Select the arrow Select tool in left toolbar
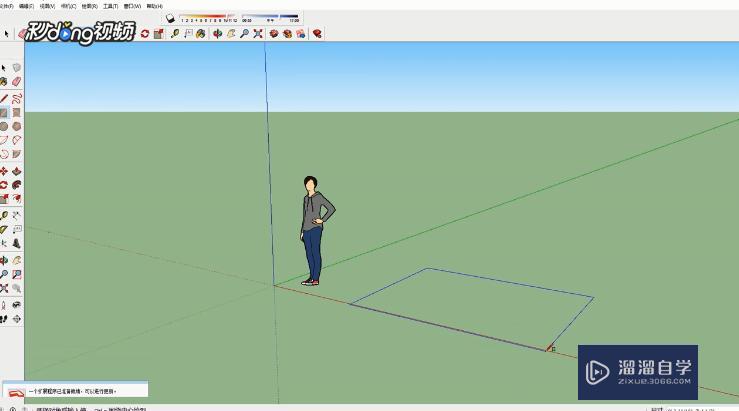Screen dimensions: 739x411 pos(4,68)
